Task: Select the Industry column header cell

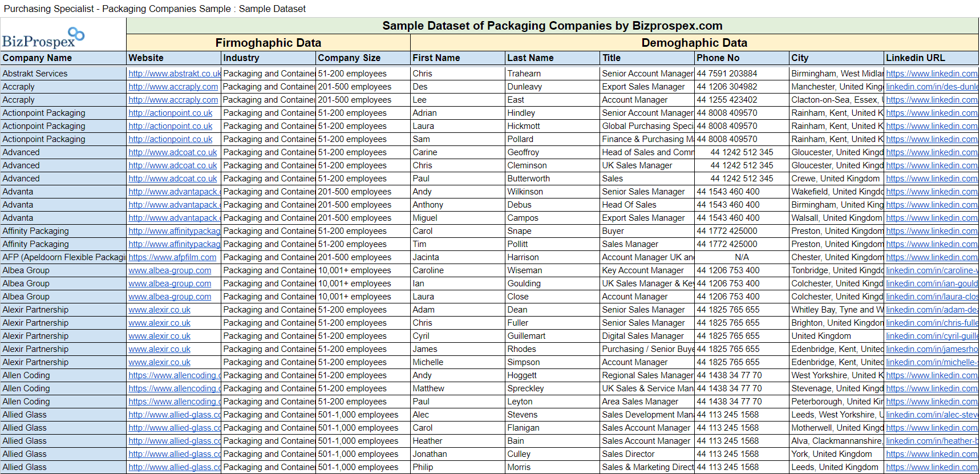Action: (x=268, y=58)
